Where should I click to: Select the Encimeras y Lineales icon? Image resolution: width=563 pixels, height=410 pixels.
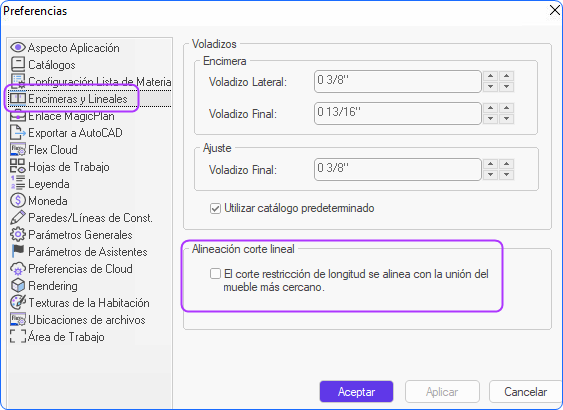(x=18, y=98)
